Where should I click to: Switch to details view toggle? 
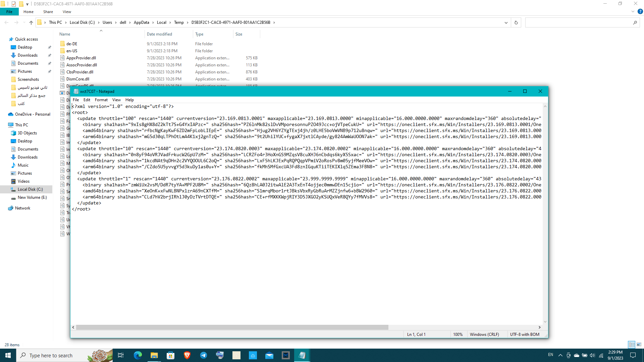tap(632, 345)
